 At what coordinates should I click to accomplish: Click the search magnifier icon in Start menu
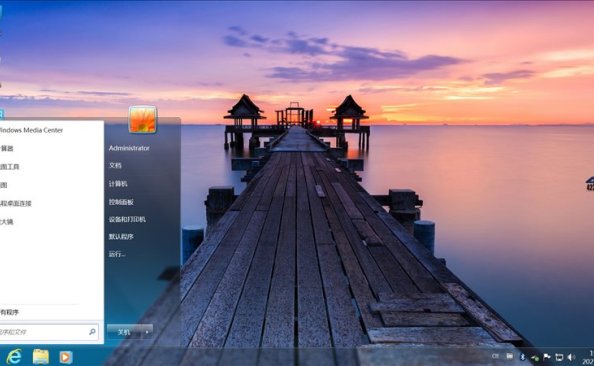click(92, 332)
